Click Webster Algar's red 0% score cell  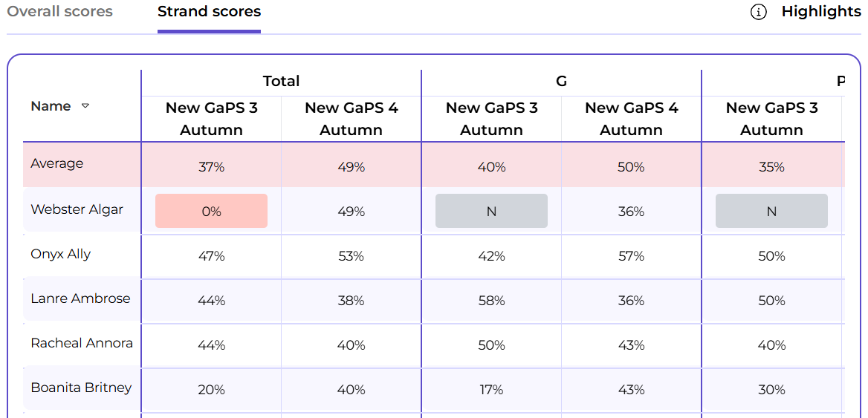[x=211, y=212]
